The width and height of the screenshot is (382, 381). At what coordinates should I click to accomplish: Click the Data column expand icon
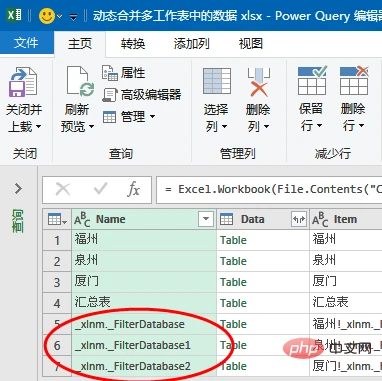click(299, 219)
